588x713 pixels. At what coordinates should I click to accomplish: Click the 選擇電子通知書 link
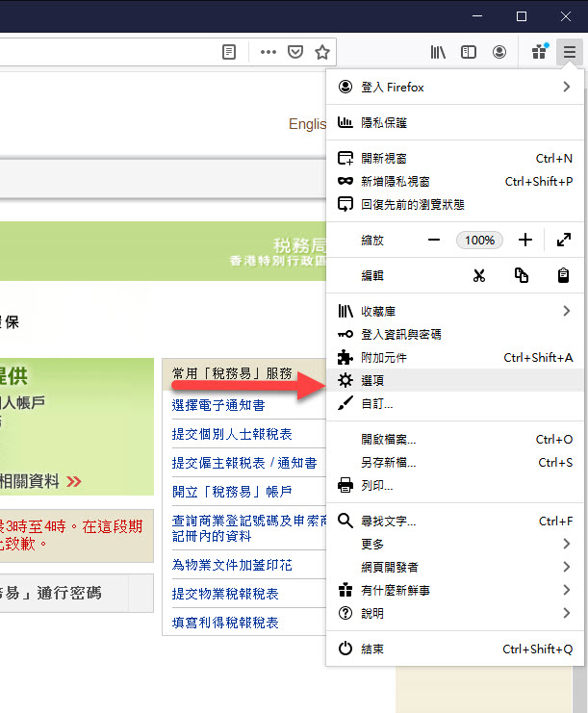[x=218, y=405]
